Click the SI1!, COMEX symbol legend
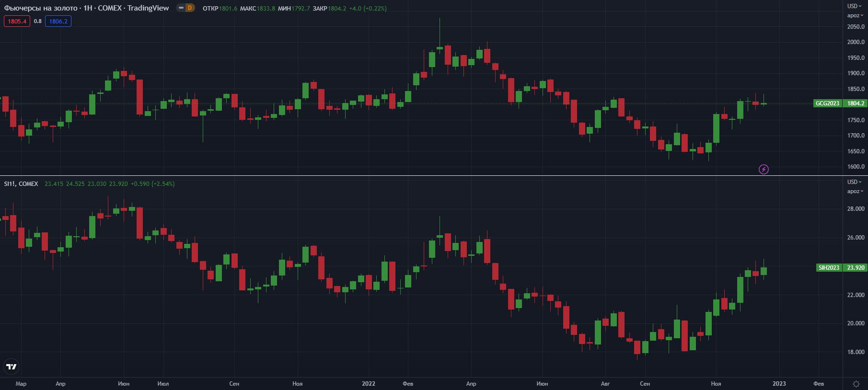 pos(21,184)
